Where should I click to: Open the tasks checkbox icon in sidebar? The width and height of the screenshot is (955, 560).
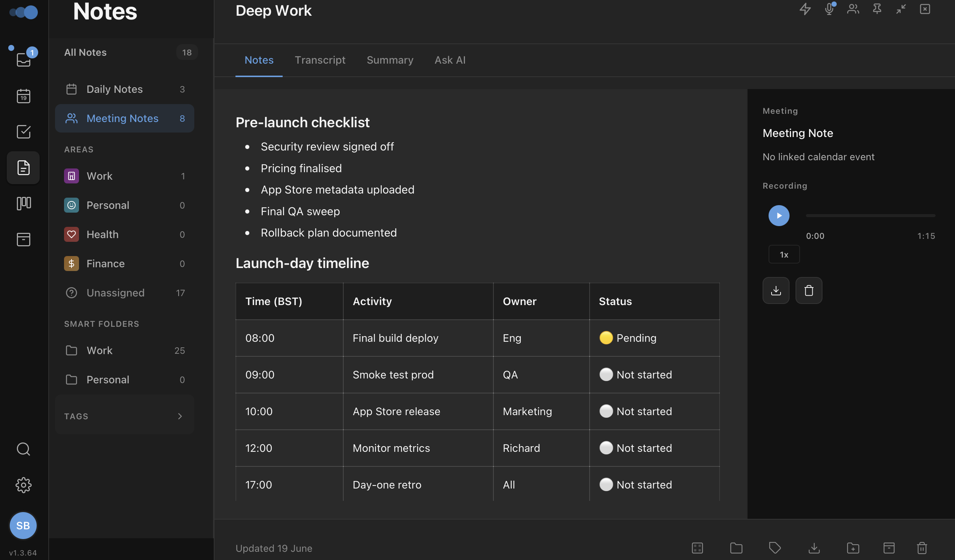tap(24, 131)
